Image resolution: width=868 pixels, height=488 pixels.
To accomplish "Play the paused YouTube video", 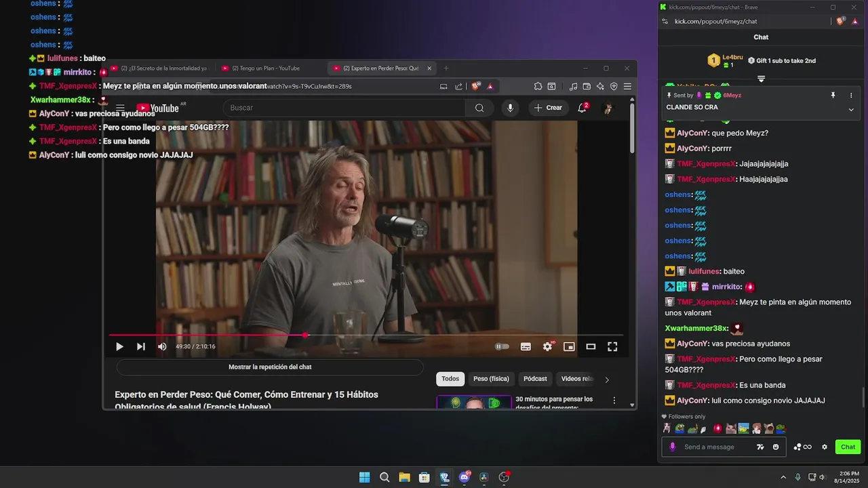I will click(x=119, y=346).
